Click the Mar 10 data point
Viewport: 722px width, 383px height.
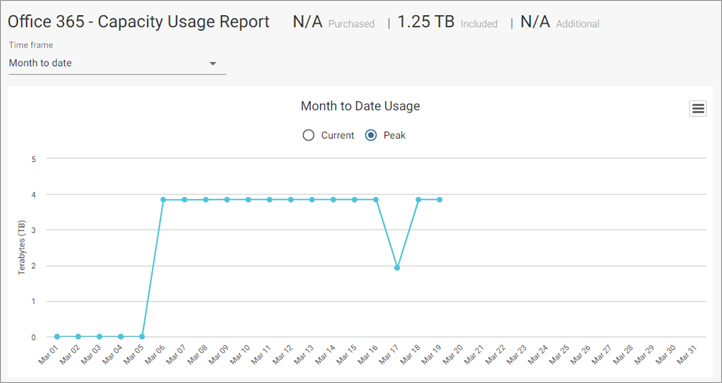click(x=248, y=200)
